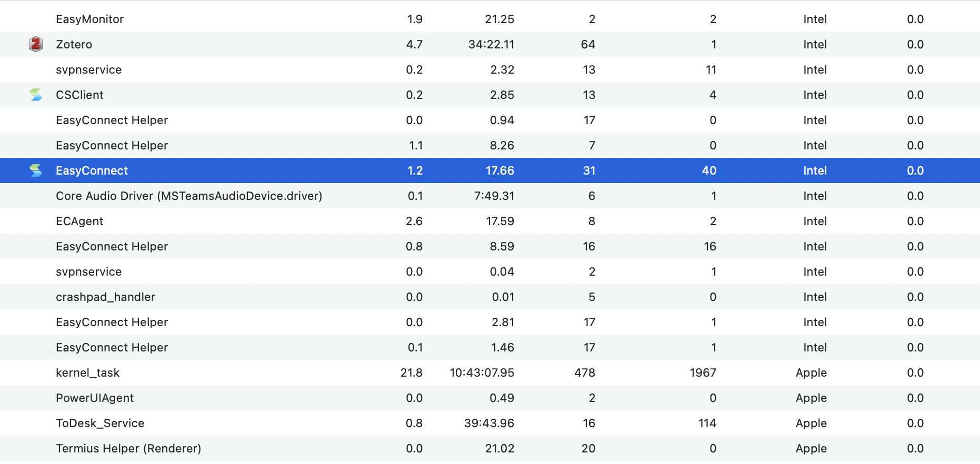Click Core Audio Driver CPU time 7:49.31
980x464 pixels.
(x=494, y=196)
